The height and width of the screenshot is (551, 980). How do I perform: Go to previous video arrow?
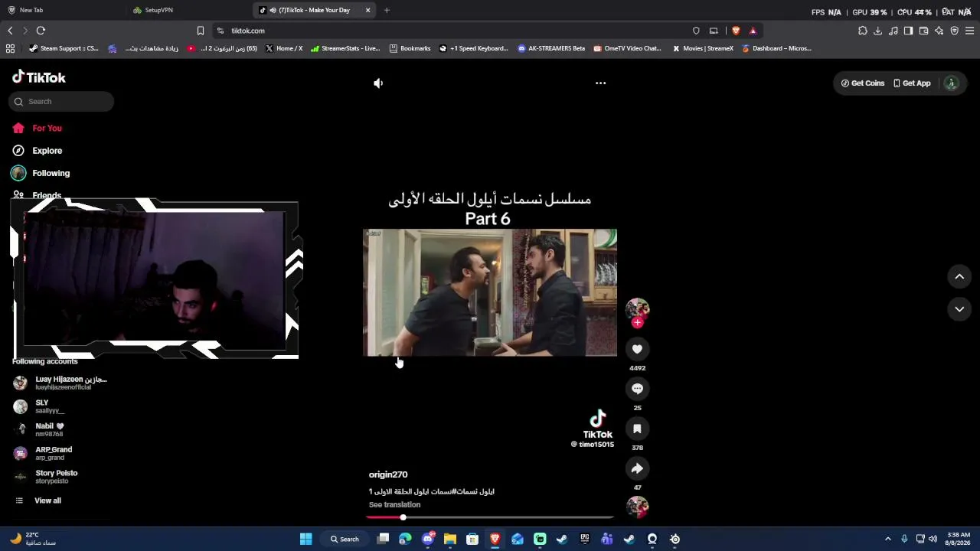click(959, 277)
